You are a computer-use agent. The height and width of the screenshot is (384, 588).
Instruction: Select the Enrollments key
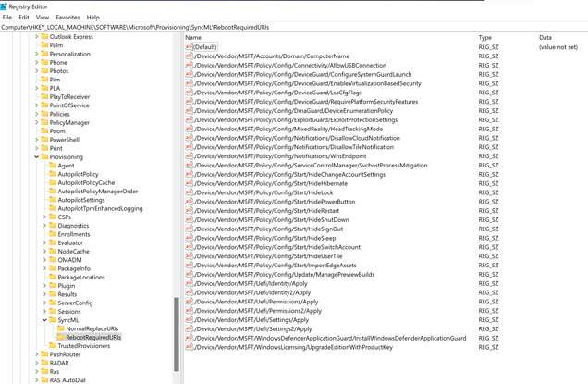click(x=74, y=234)
